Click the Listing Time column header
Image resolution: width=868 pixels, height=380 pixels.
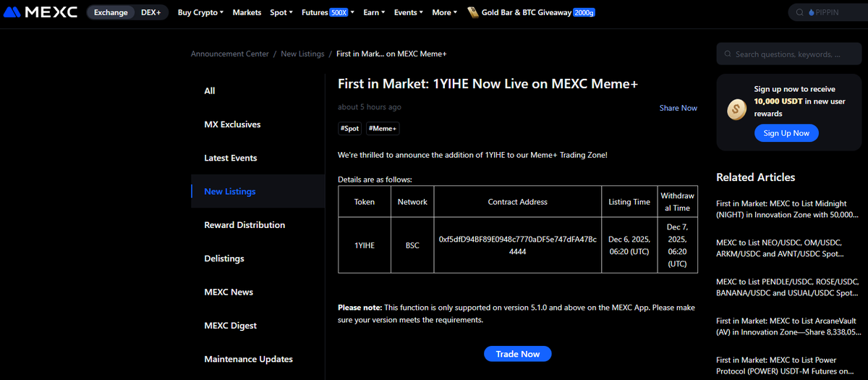tap(629, 202)
